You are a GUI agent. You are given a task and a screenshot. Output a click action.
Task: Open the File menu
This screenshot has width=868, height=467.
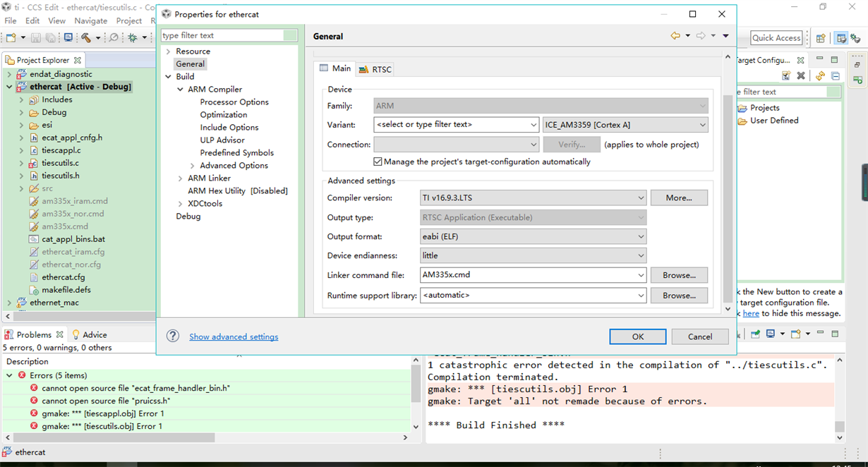[11, 20]
